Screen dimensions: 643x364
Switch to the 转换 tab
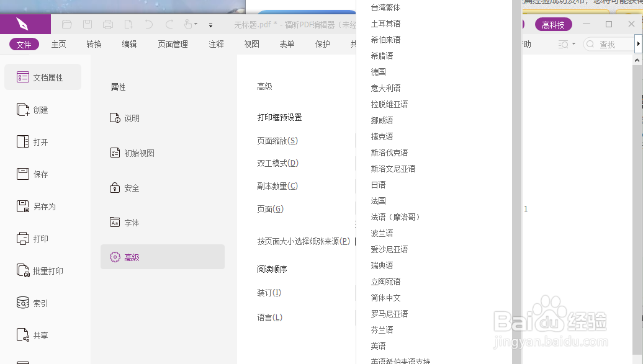pos(94,44)
